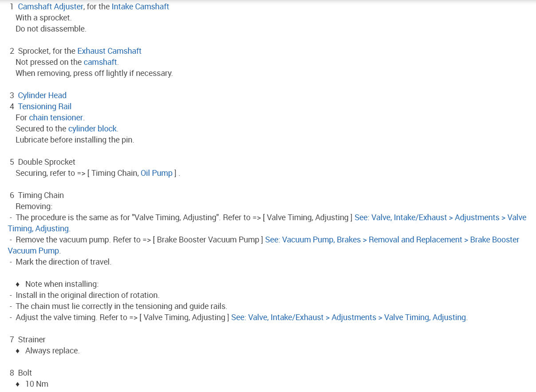Image resolution: width=536 pixels, height=392 pixels.
Task: Follow the Intake Camshaft link
Action: (x=140, y=7)
